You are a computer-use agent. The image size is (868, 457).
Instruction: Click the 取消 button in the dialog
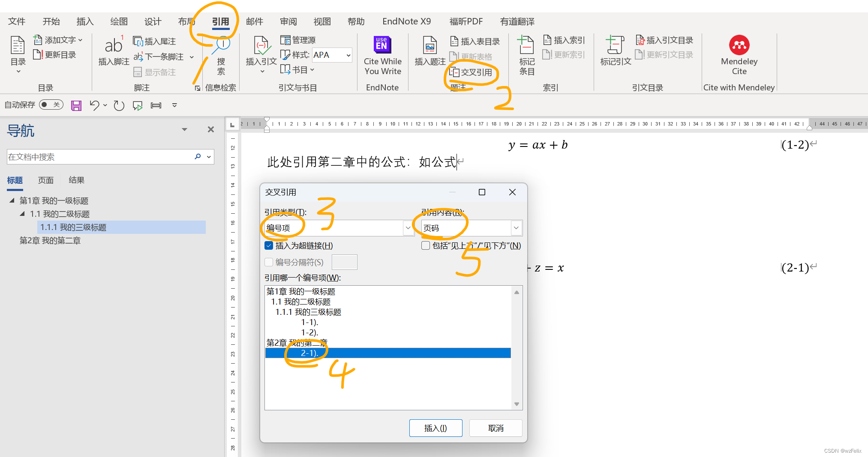(x=496, y=428)
